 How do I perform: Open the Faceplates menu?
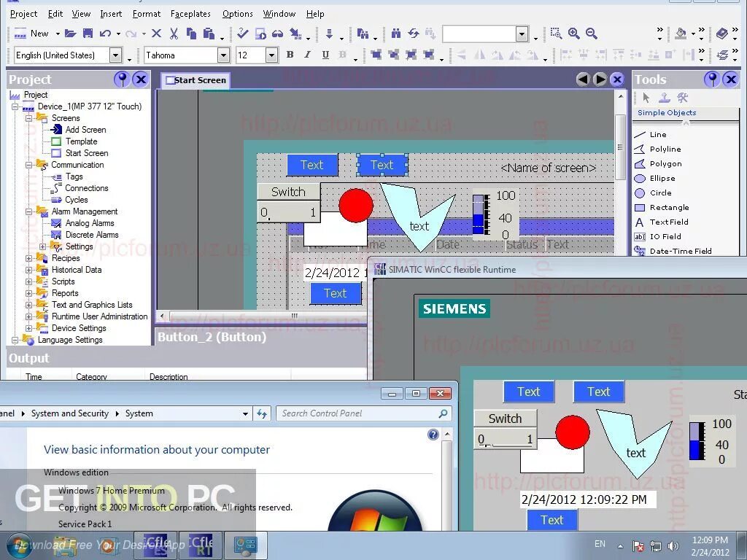(x=190, y=14)
